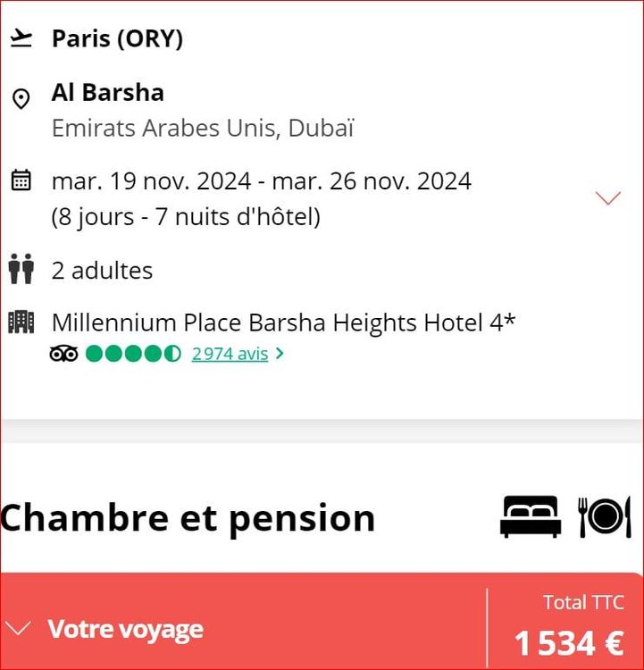Click the location pin icon
Image resolution: width=644 pixels, height=670 pixels.
pyautogui.click(x=21, y=99)
